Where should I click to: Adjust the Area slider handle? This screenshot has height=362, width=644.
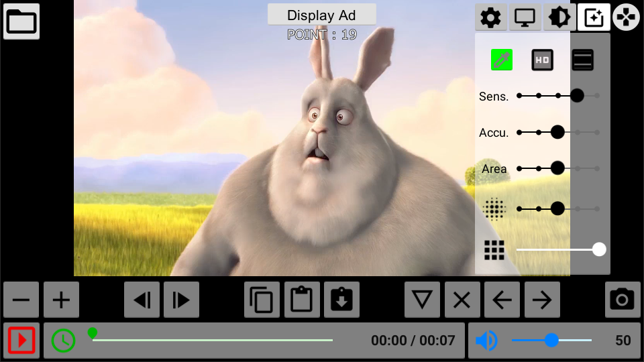(557, 168)
